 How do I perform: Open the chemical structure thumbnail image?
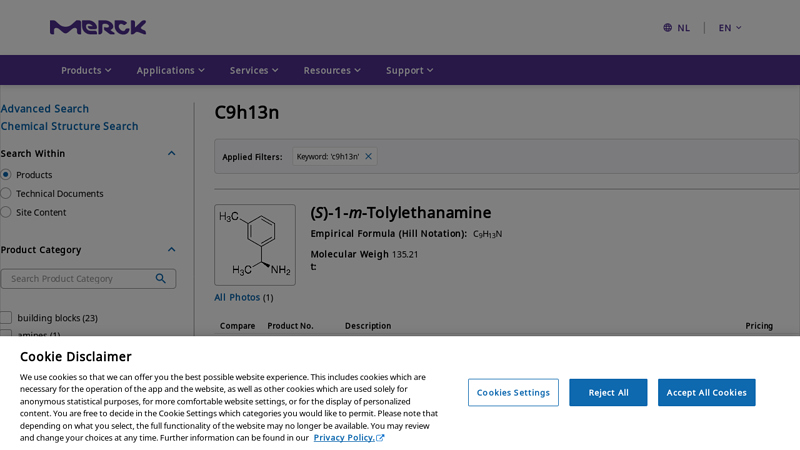(x=255, y=245)
